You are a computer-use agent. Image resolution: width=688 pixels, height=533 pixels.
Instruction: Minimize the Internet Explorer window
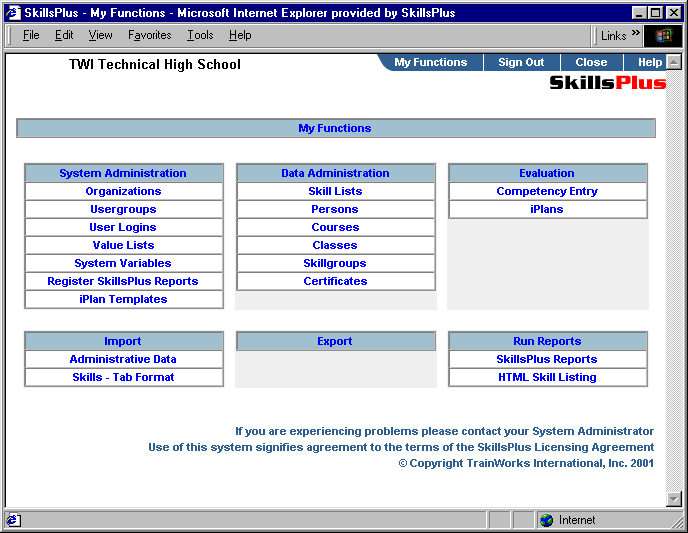pyautogui.click(x=639, y=13)
